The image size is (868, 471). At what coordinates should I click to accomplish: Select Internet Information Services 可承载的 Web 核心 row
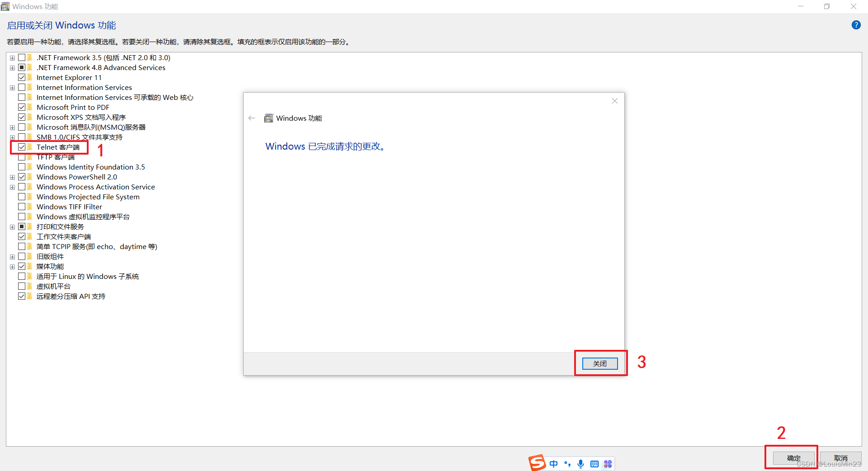click(115, 97)
